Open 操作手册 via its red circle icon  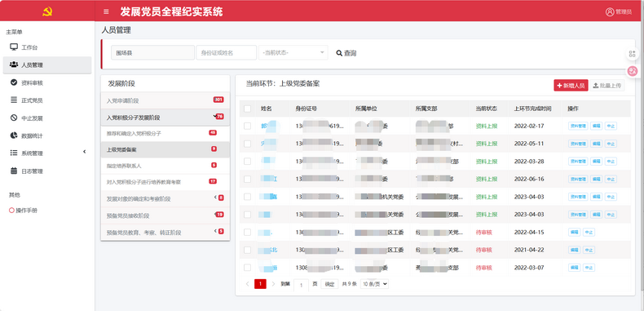pyautogui.click(x=11, y=211)
